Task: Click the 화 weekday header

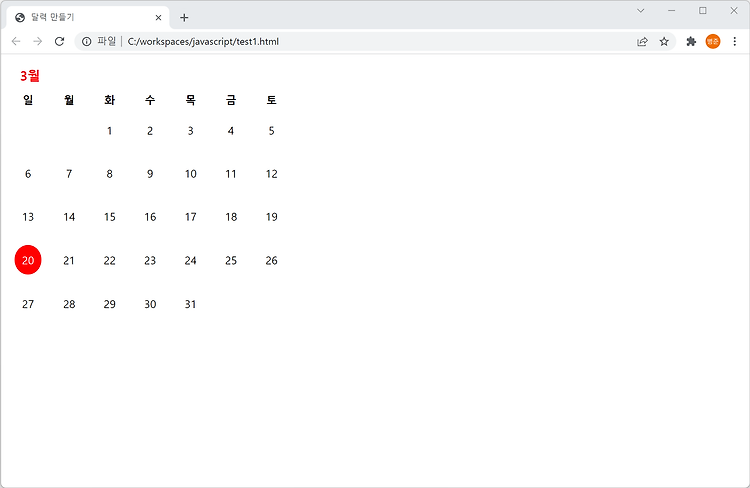Action: click(x=110, y=100)
